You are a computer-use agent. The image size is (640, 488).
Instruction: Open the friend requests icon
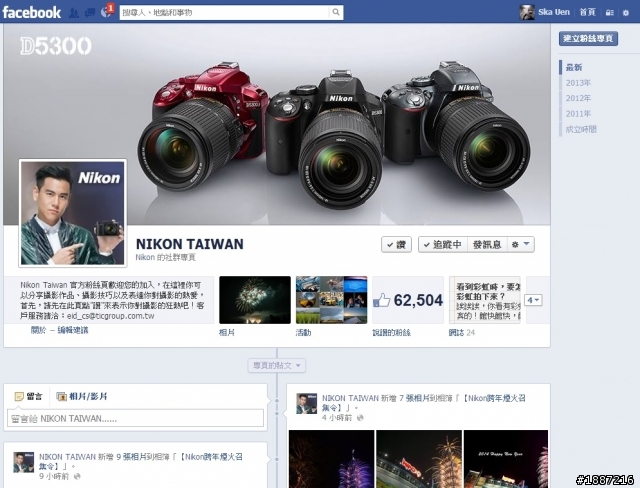tap(74, 13)
